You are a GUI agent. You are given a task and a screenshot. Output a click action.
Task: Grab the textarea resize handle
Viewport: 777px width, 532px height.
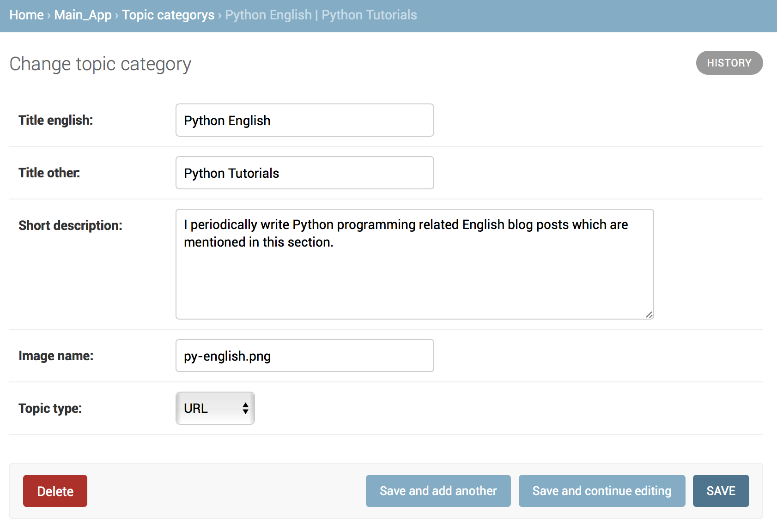649,314
